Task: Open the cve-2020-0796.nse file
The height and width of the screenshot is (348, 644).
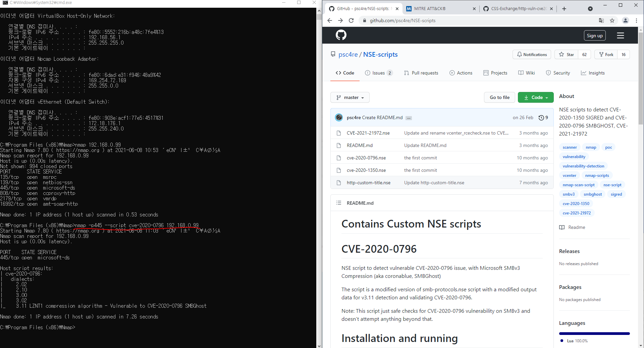Action: click(366, 158)
